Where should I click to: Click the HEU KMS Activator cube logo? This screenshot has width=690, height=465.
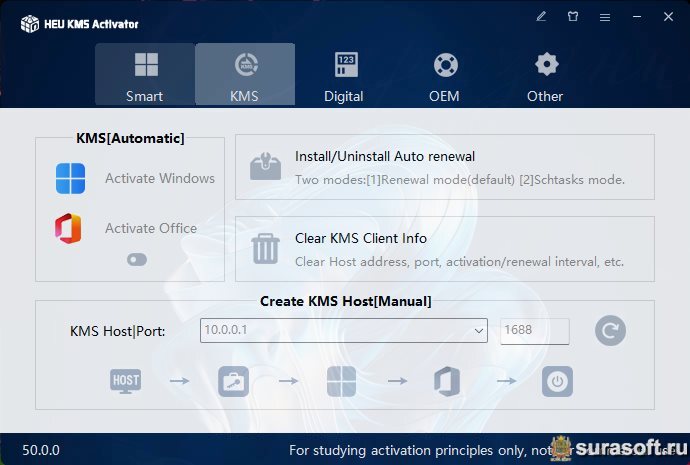click(29, 24)
